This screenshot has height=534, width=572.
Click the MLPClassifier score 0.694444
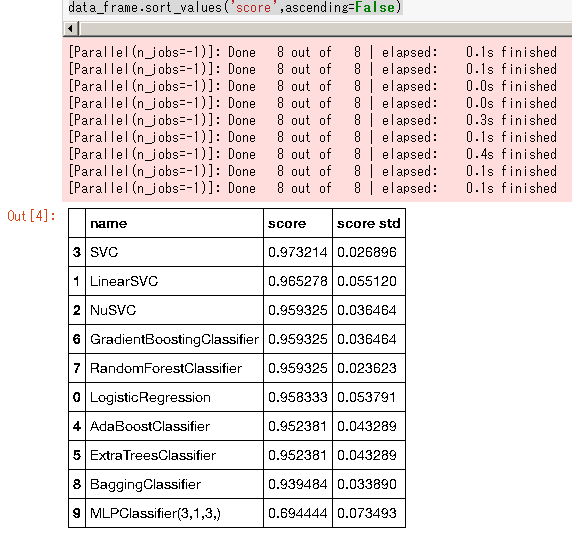[x=298, y=513]
